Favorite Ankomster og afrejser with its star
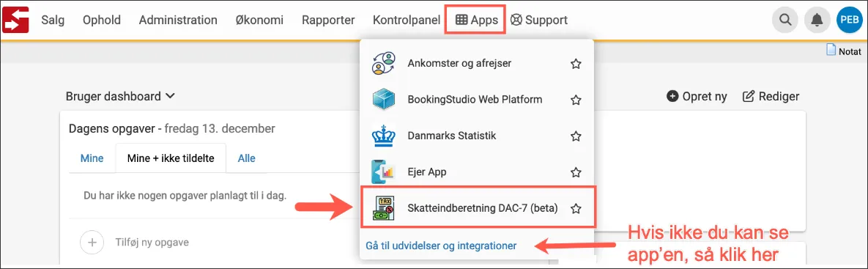Image resolution: width=868 pixels, height=269 pixels. click(576, 64)
